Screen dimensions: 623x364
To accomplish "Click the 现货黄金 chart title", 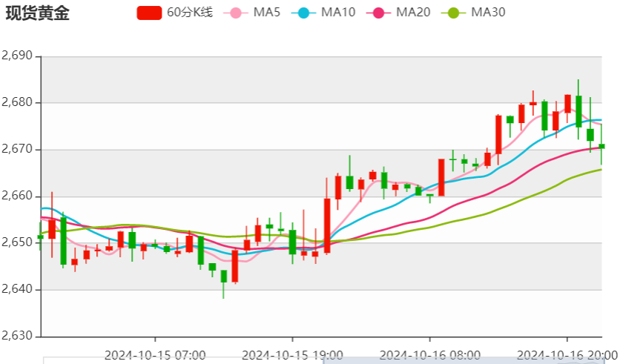I will [37, 13].
